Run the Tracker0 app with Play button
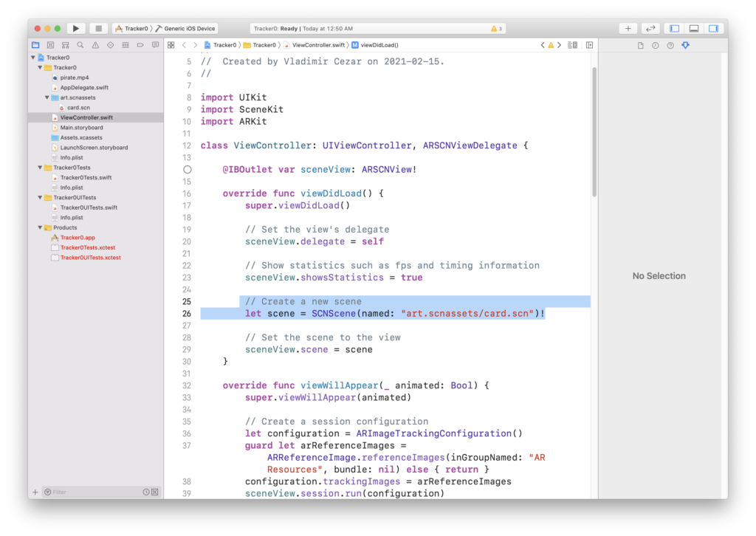This screenshot has height=536, width=756. pyautogui.click(x=75, y=29)
